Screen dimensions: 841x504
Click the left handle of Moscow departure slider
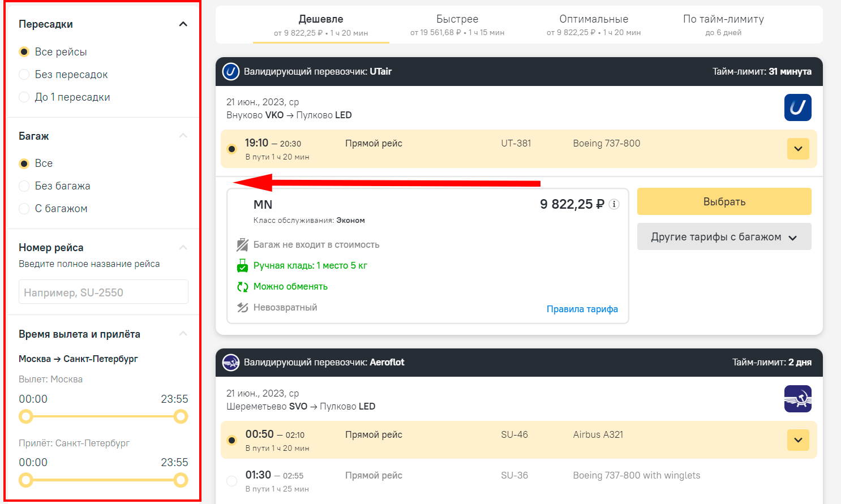[x=26, y=417]
